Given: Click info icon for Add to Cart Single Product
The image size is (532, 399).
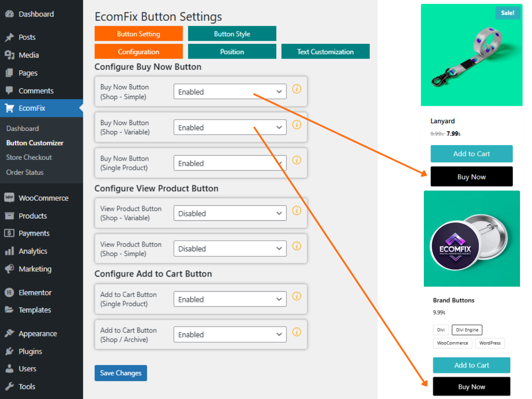Looking at the screenshot, I should click(x=297, y=296).
